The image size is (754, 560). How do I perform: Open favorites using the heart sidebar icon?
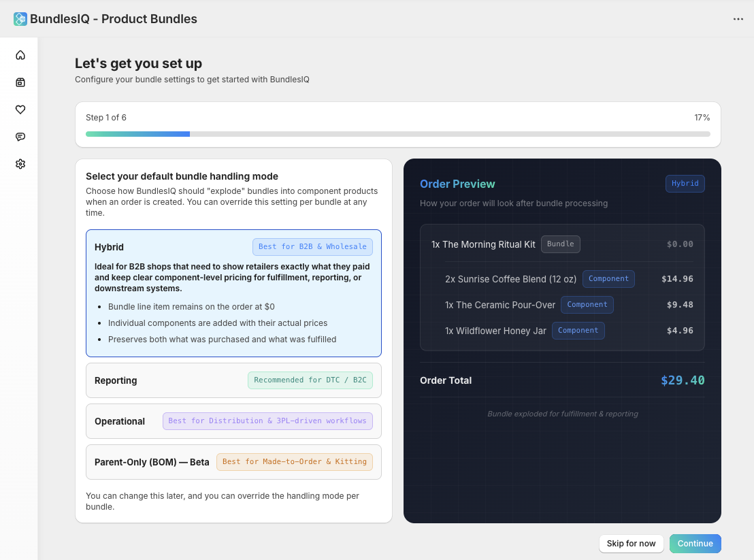pyautogui.click(x=20, y=109)
